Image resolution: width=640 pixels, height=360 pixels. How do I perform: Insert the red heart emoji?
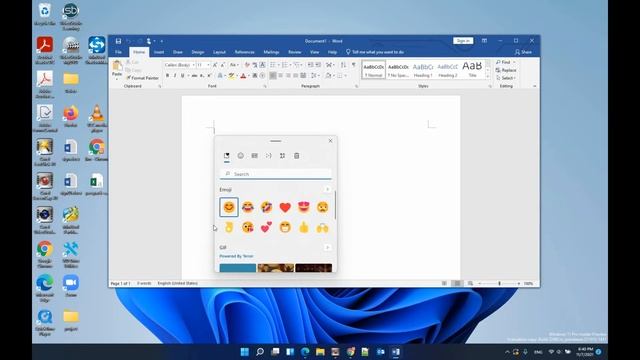[x=285, y=207]
